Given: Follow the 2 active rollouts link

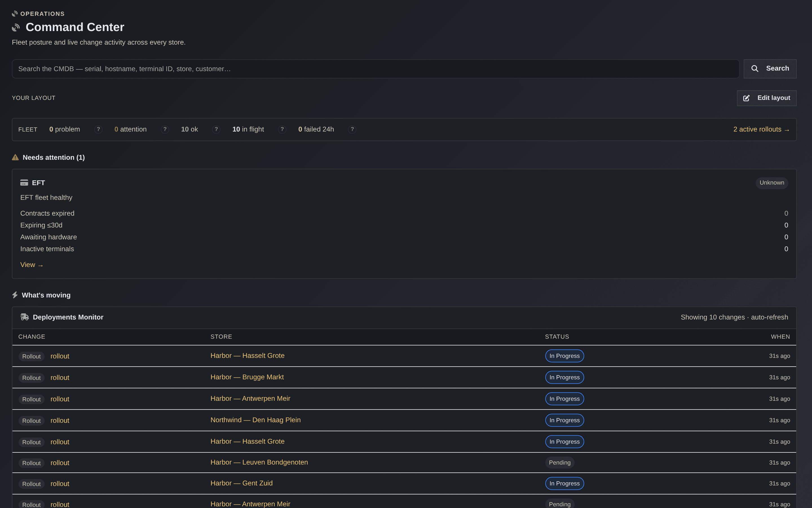Looking at the screenshot, I should pyautogui.click(x=761, y=129).
